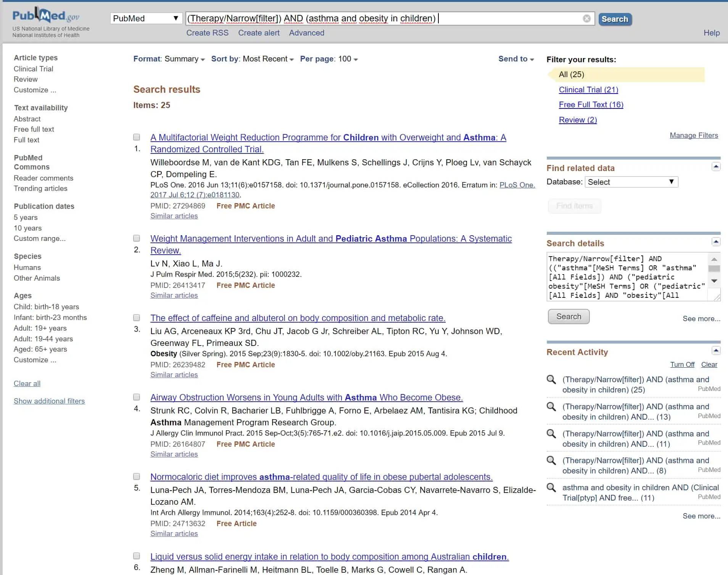Tick the checkbox for caffeine and albuterol article

click(137, 318)
